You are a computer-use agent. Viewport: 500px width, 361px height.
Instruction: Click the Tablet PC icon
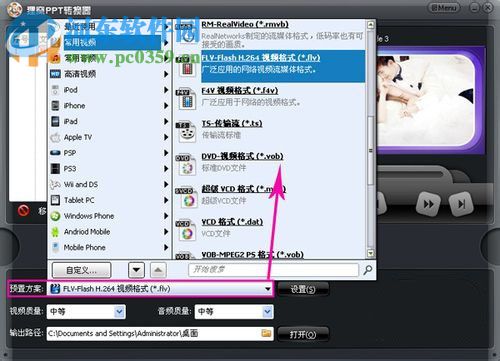click(x=55, y=200)
